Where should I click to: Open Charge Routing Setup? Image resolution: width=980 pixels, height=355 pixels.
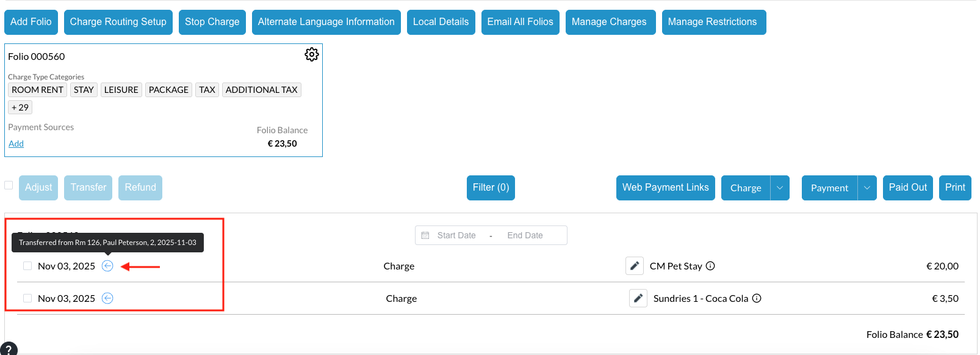(x=118, y=22)
